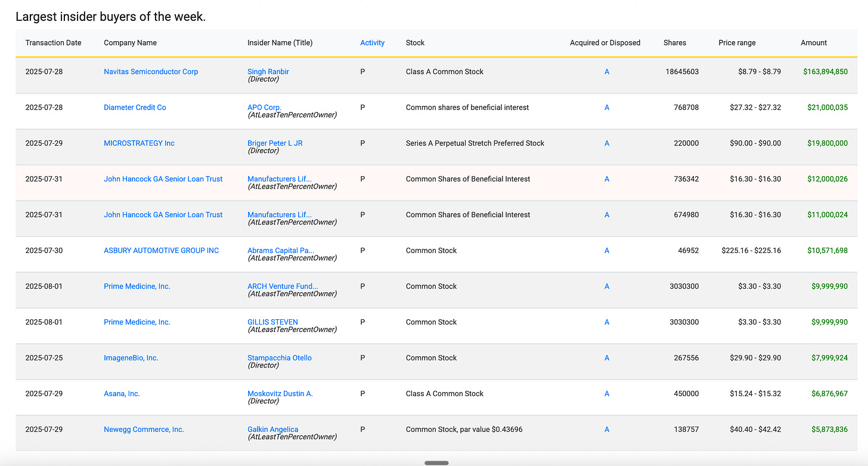Click the Transaction Date column header
The image size is (868, 466).
[53, 43]
